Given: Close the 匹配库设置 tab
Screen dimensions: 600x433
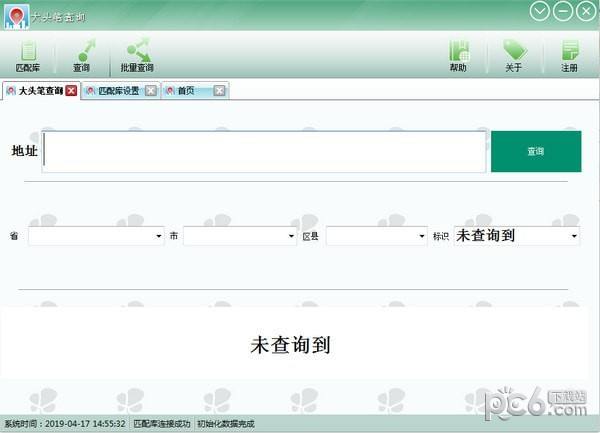Looking at the screenshot, I should (150, 91).
